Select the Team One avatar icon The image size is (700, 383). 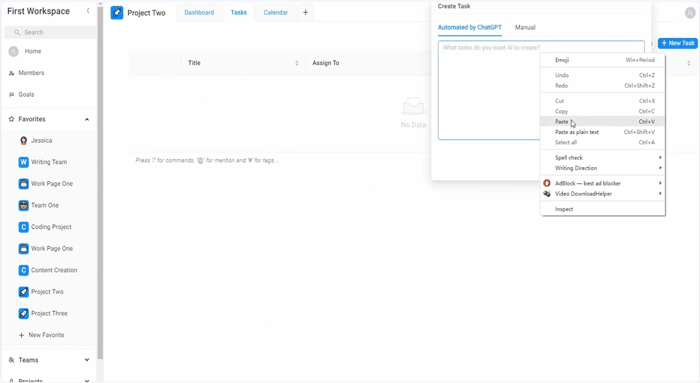pos(24,205)
